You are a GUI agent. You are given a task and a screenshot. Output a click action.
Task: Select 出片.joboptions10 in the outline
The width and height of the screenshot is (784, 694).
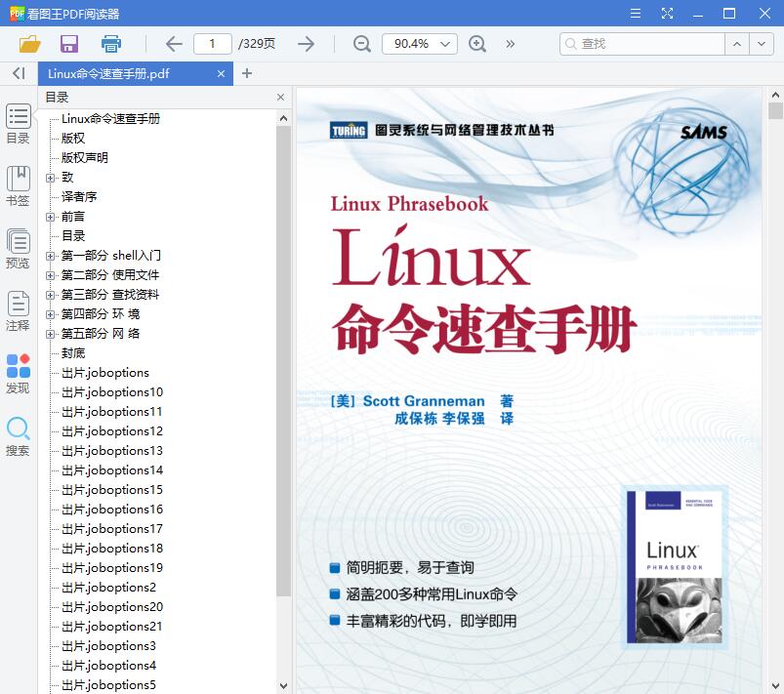point(112,392)
